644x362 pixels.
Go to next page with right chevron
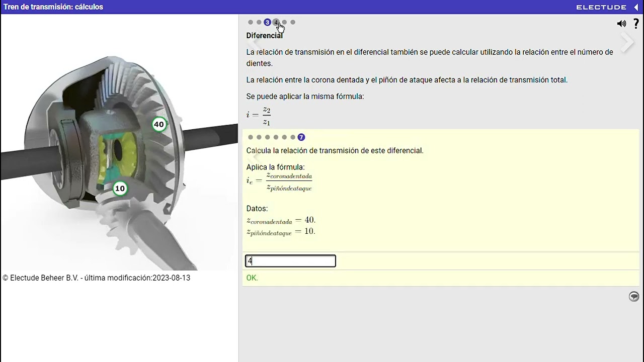pyautogui.click(x=627, y=43)
